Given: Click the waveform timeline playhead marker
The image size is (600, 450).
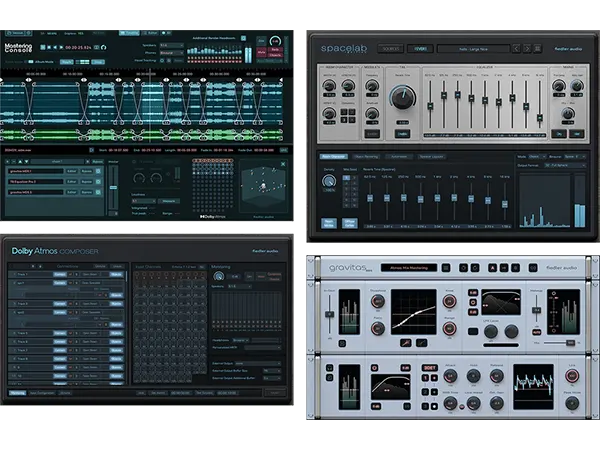Looking at the screenshot, I should [x=150, y=73].
